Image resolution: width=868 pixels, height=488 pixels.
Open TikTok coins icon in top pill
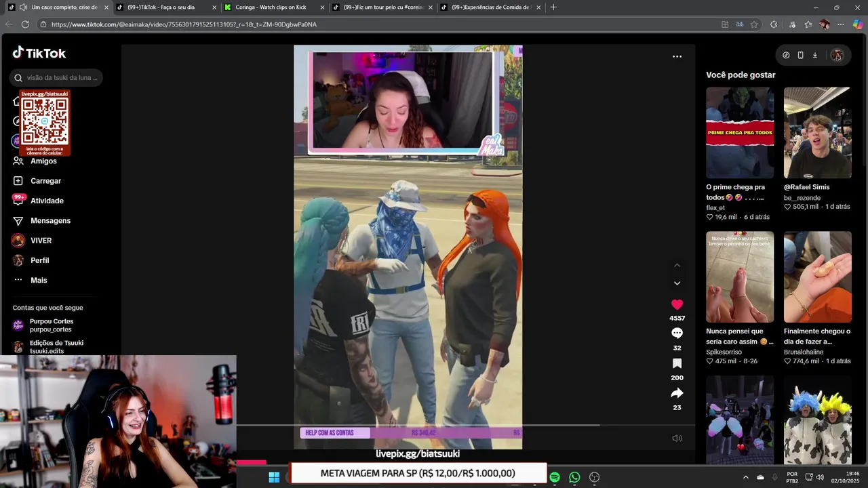[x=786, y=56]
